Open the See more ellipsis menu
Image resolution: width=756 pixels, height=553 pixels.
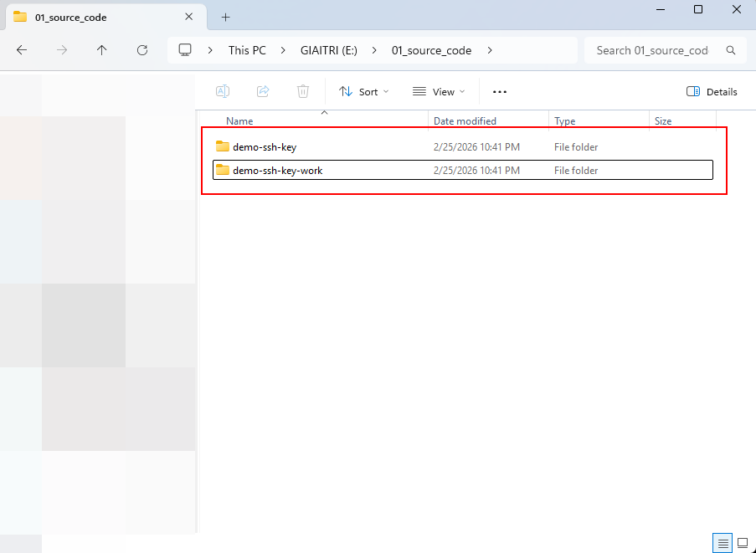(500, 91)
